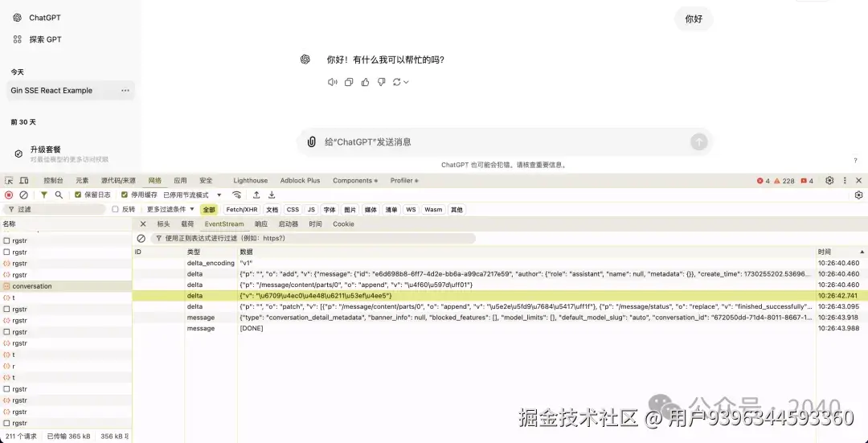This screenshot has height=443, width=868.
Task: Select the Fetch/XHR filter
Action: (x=242, y=209)
